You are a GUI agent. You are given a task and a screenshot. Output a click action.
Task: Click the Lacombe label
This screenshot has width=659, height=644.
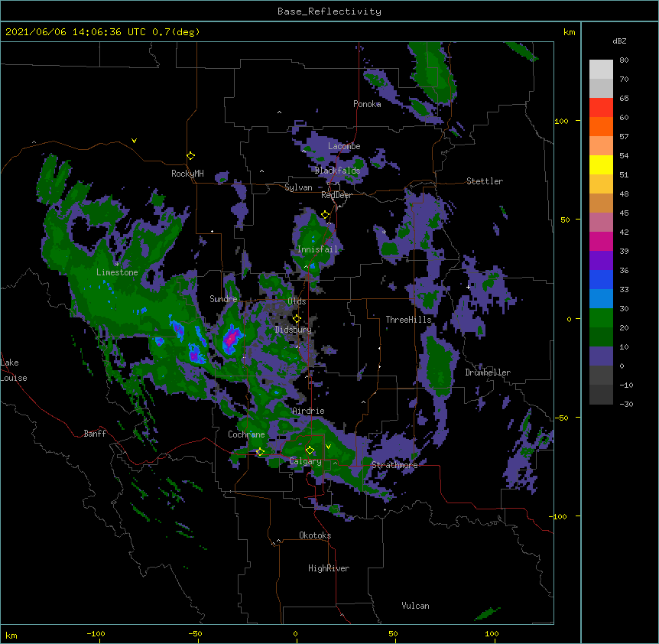[344, 146]
